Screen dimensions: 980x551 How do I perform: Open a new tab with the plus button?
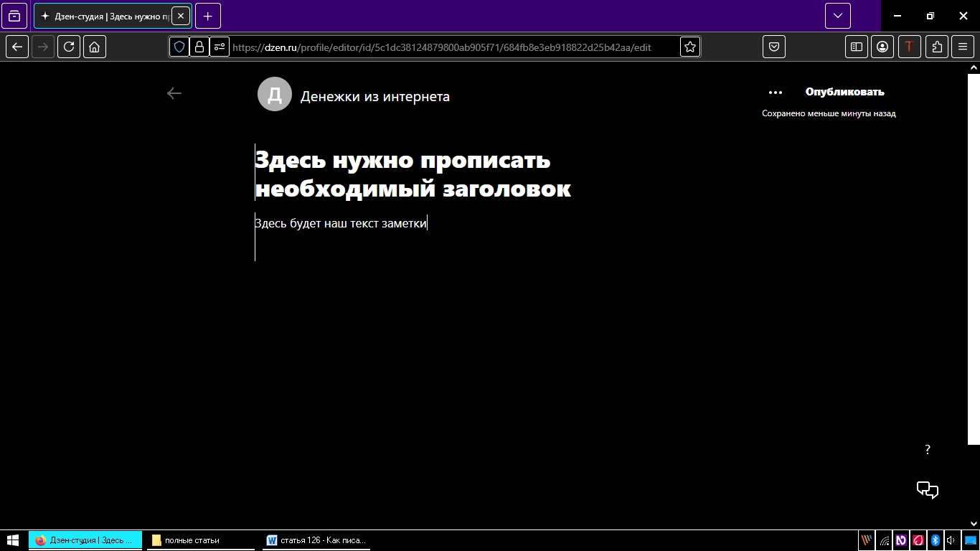[208, 16]
